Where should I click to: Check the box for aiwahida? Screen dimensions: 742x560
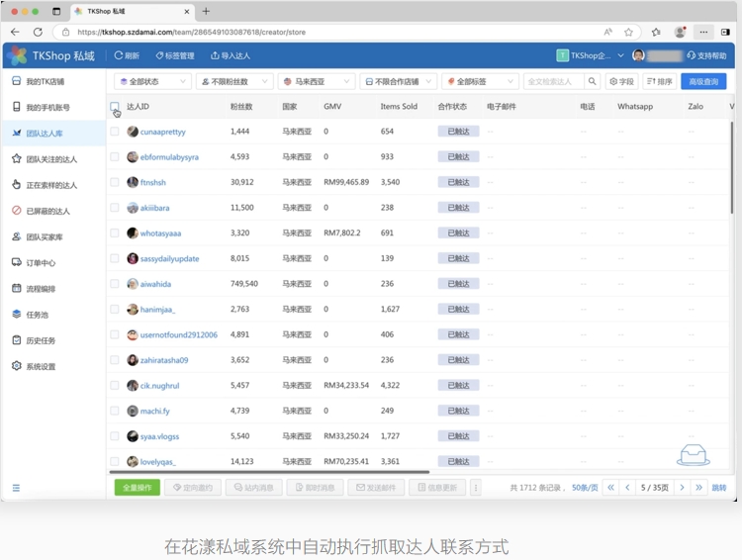(115, 284)
